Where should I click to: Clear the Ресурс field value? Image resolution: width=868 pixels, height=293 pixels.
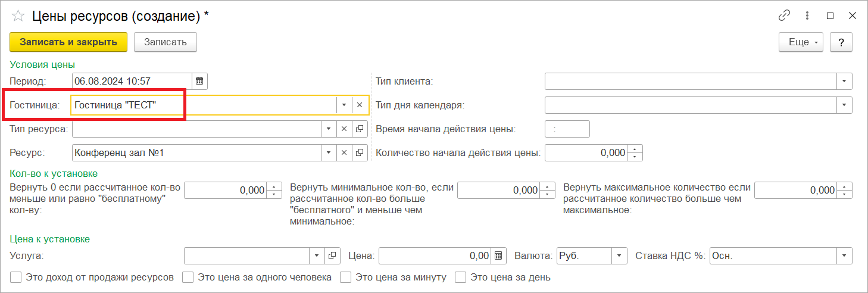[x=344, y=153]
